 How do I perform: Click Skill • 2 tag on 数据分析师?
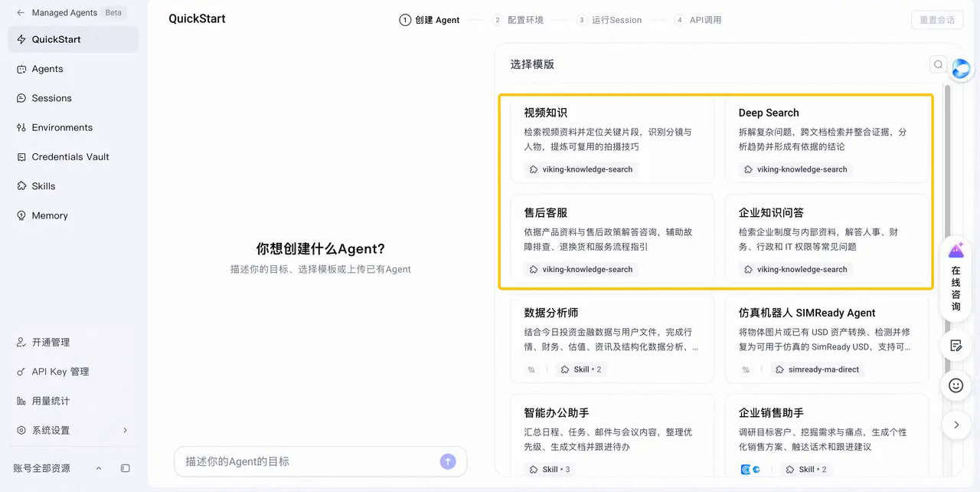[581, 369]
